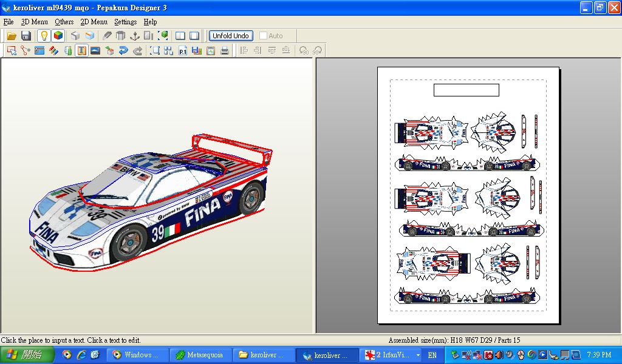The width and height of the screenshot is (622, 364).
Task: Select the text input tool icon
Action: tap(81, 51)
